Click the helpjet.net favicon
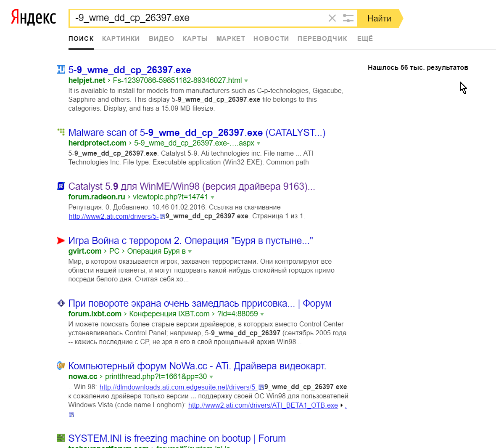The image size is (496, 448). pyautogui.click(x=61, y=69)
